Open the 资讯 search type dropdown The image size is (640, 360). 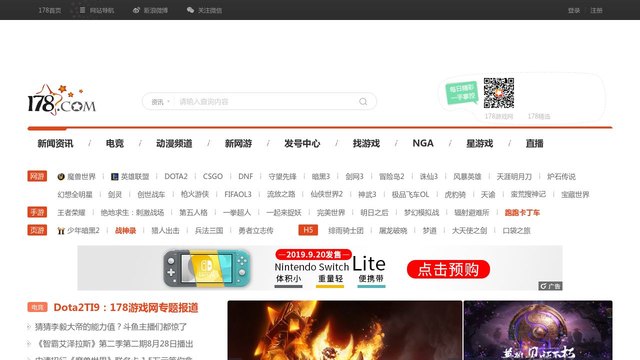tap(160, 102)
